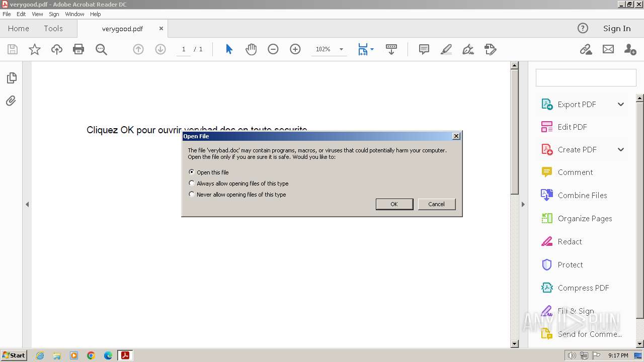The height and width of the screenshot is (362, 644).
Task: Click the tools pane scrollbar thumb
Action: tap(640, 210)
